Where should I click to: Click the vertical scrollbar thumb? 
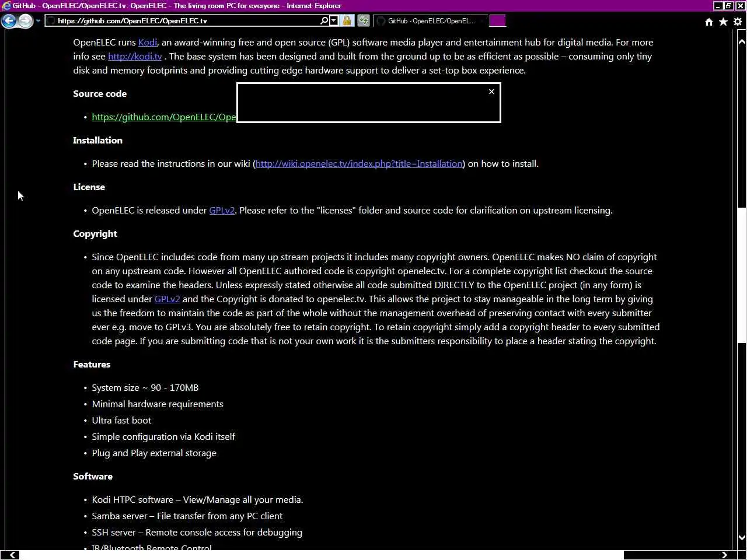tap(742, 274)
